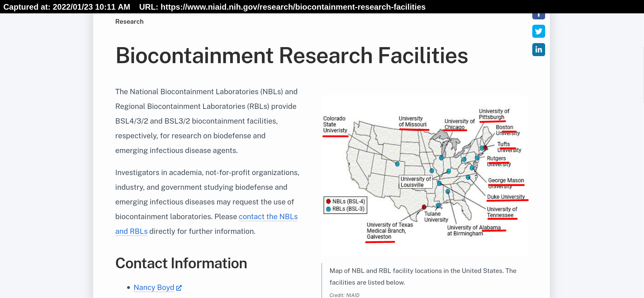The height and width of the screenshot is (298, 644).
Task: Click the 'University of Alabama at Birmingham' label
Action: [474, 231]
